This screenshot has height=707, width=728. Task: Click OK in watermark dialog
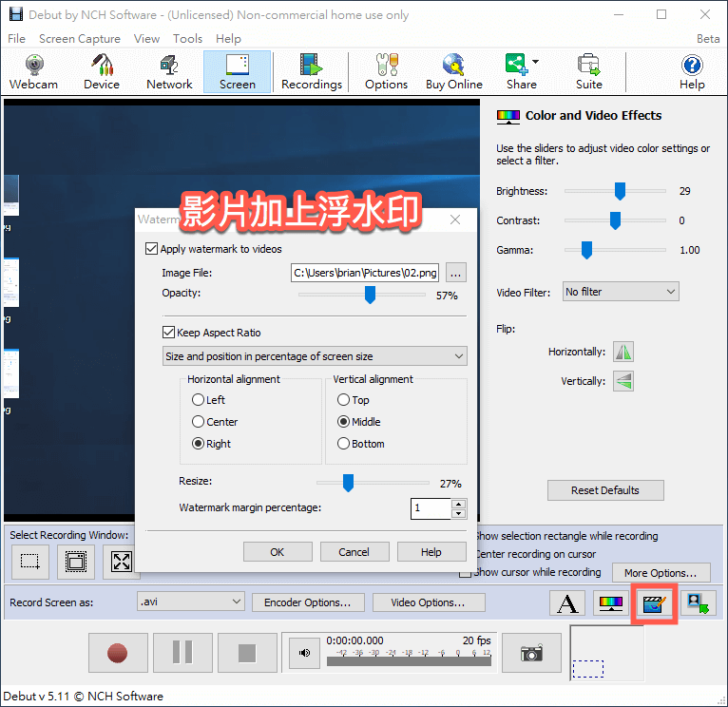point(277,552)
